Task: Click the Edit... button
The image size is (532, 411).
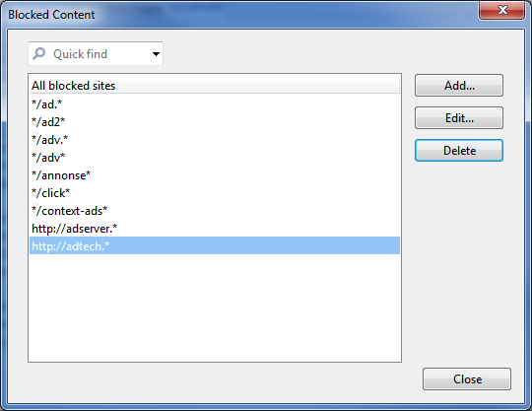Action: (x=459, y=118)
